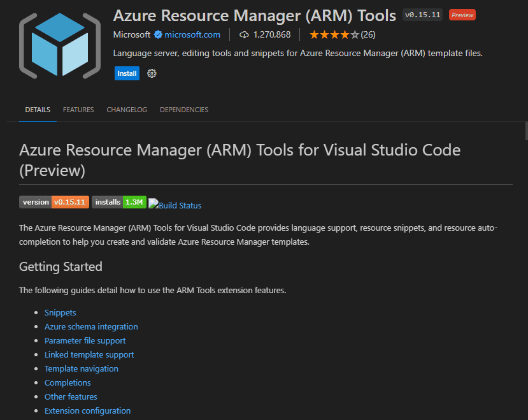
Task: Open the Linked template support link
Action: tap(89, 355)
